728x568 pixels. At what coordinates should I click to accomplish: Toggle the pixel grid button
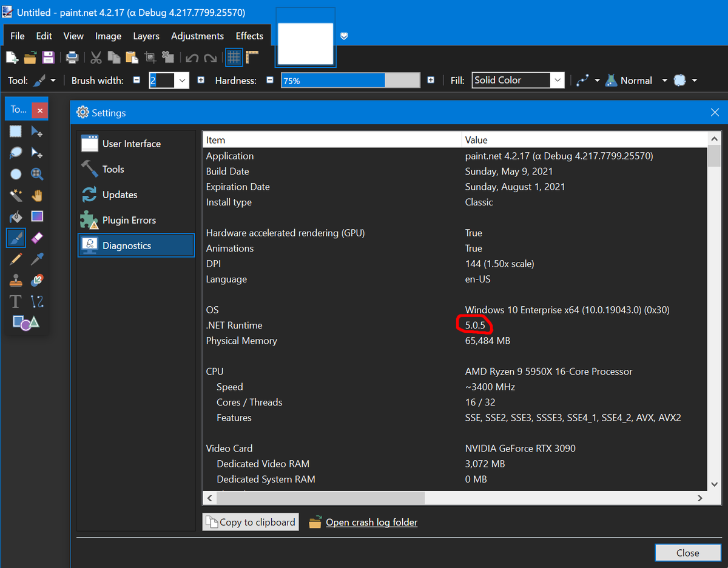[x=234, y=58]
